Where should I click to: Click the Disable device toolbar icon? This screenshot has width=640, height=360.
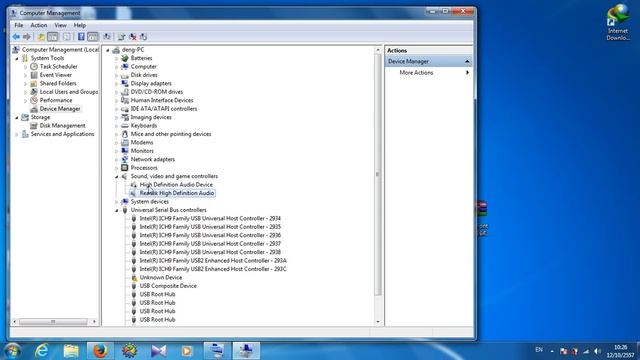[143, 37]
